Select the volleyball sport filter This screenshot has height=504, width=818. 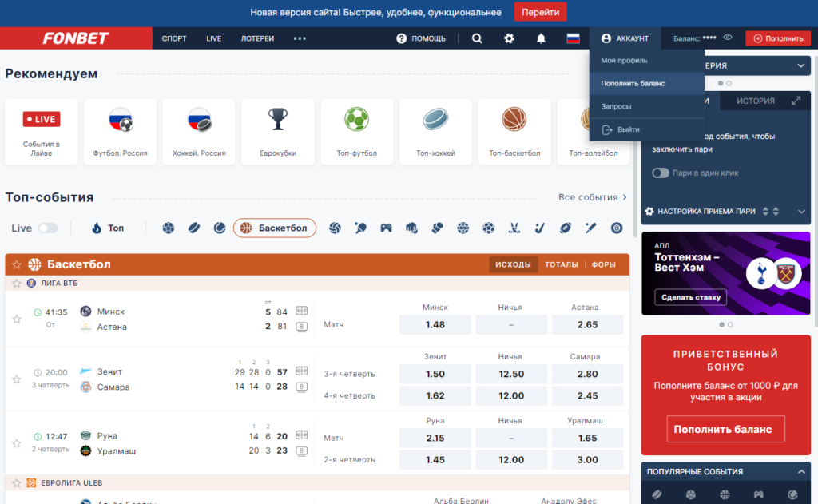[335, 228]
